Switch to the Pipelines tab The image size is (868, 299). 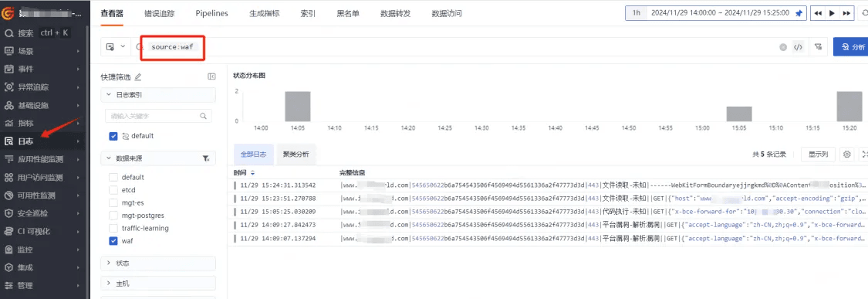(211, 13)
